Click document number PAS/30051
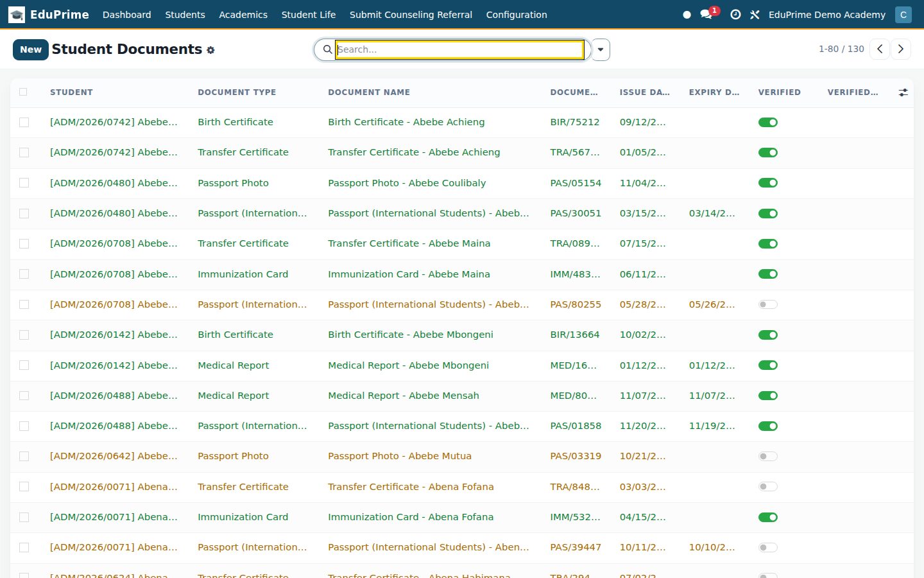 [576, 213]
